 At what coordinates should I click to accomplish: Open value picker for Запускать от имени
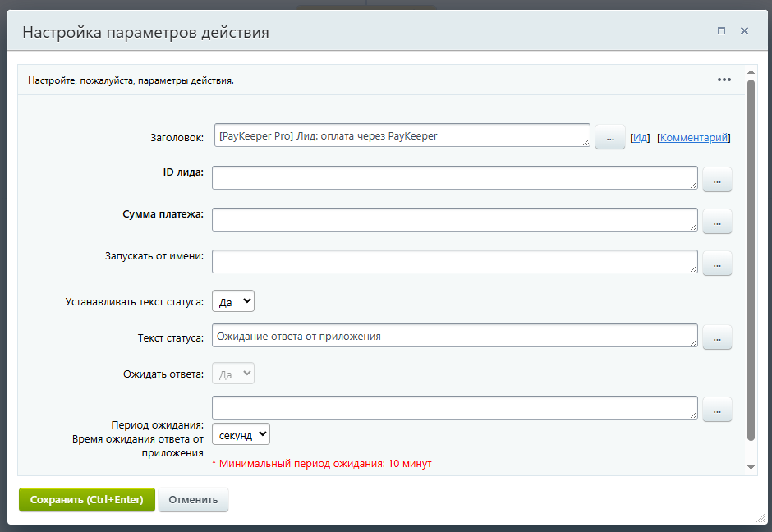717,263
